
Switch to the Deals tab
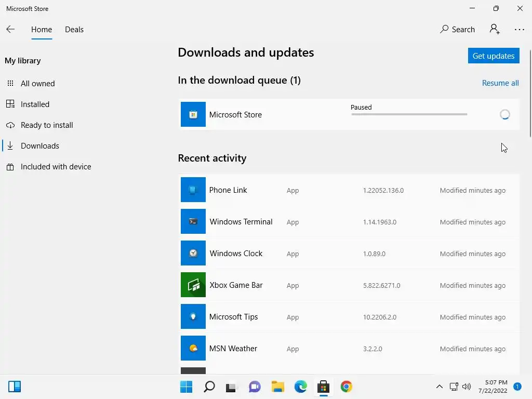[74, 30]
